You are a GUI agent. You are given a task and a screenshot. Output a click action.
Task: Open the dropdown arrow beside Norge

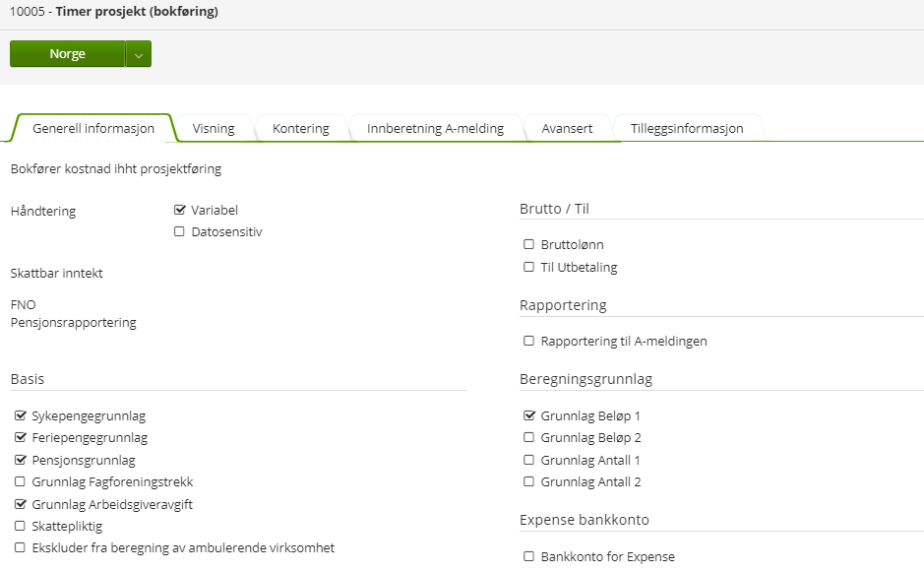pyautogui.click(x=139, y=55)
